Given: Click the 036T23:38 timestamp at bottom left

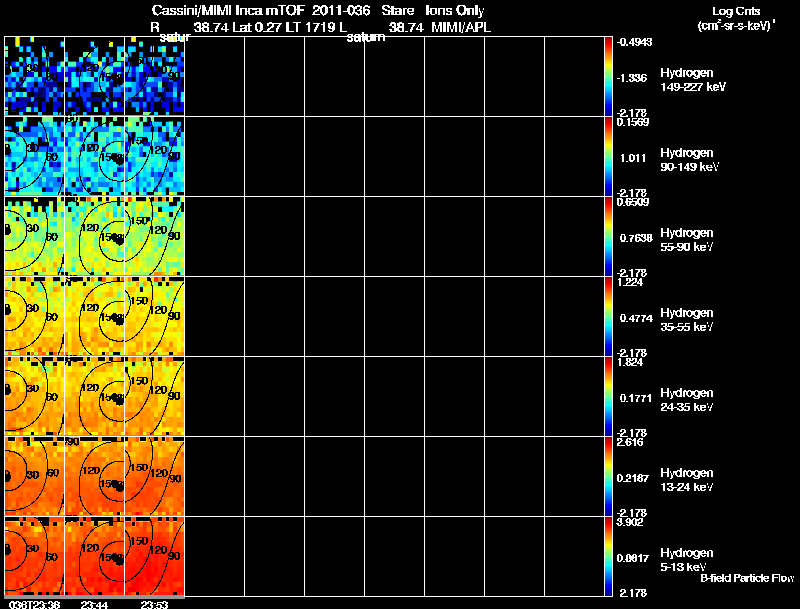Looking at the screenshot, I should coord(33,604).
